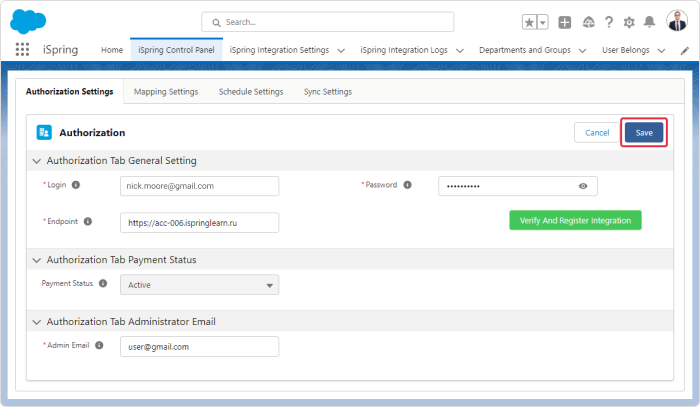Open the Setup gear icon
Screen dimensions: 700x407
629,22
